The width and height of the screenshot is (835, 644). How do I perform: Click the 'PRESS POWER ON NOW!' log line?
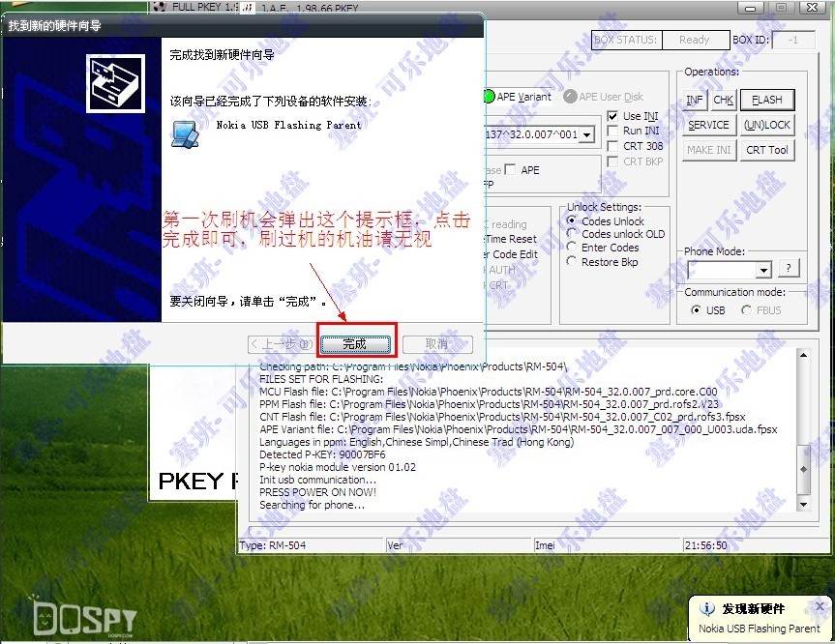pyautogui.click(x=318, y=492)
